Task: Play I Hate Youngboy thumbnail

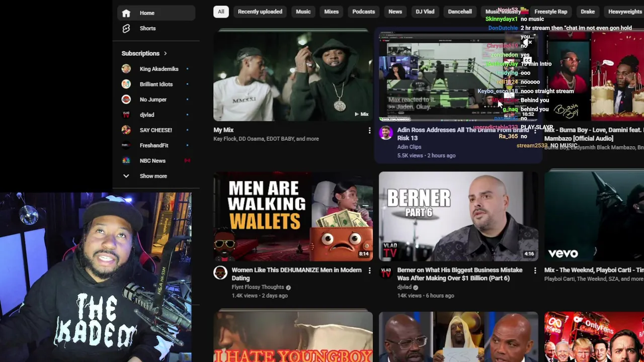Action: (x=293, y=337)
